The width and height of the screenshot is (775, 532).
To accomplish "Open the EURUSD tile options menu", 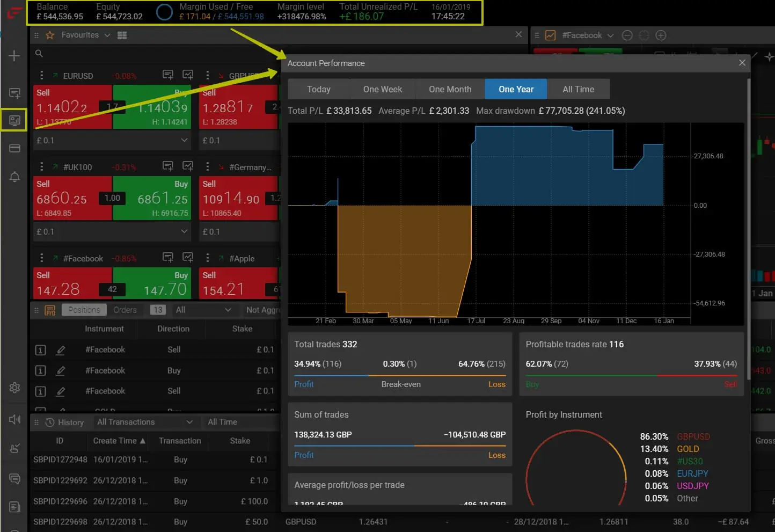I will (x=41, y=76).
